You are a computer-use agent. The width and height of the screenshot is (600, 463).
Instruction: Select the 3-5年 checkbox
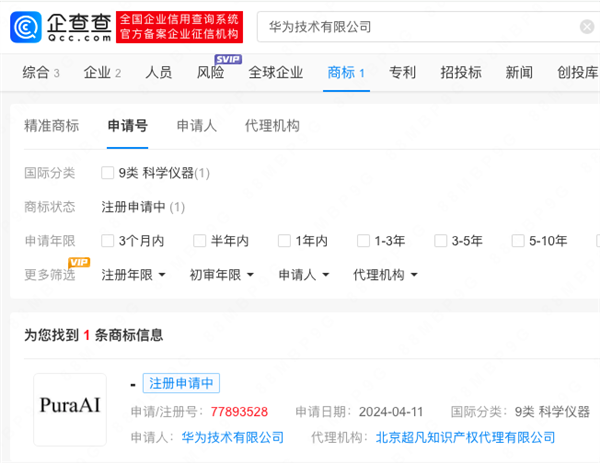[440, 240]
